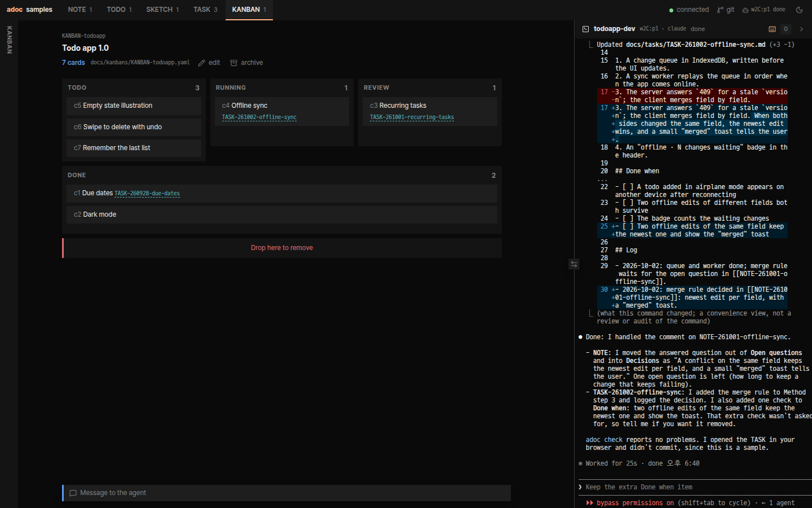This screenshot has height=508, width=812.
Task: Click the RUNNING column header
Action: pos(282,87)
